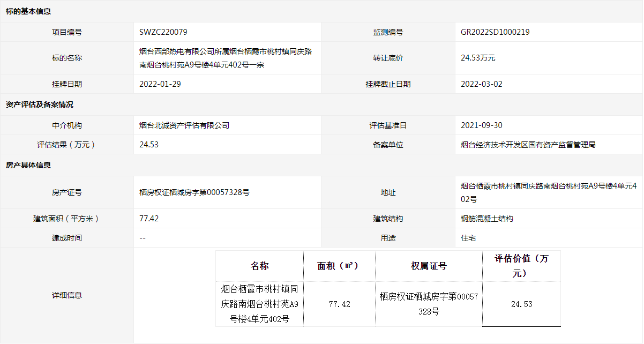
Task: Select the 住宅 usage value
Action: [468, 238]
